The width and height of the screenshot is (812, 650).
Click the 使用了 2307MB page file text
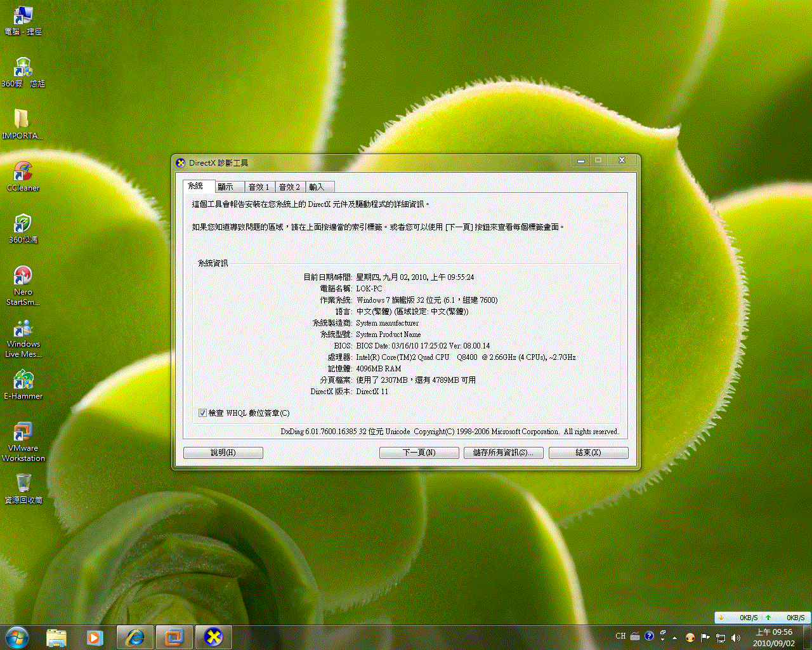tap(416, 380)
